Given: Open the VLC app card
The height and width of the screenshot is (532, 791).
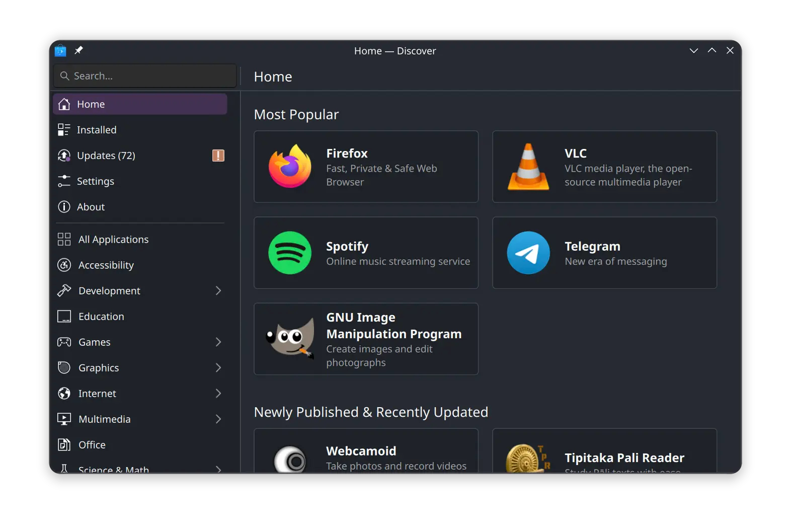Looking at the screenshot, I should (604, 167).
